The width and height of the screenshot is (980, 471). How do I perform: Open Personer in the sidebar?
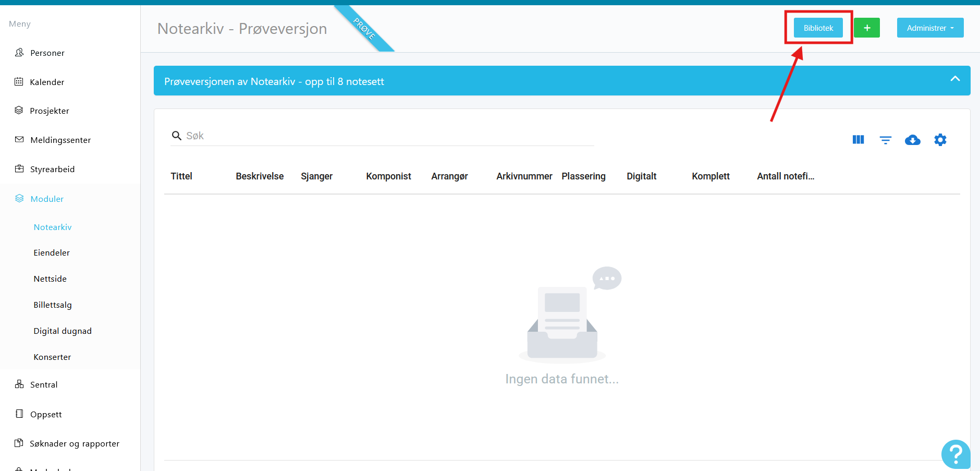pyautogui.click(x=47, y=53)
